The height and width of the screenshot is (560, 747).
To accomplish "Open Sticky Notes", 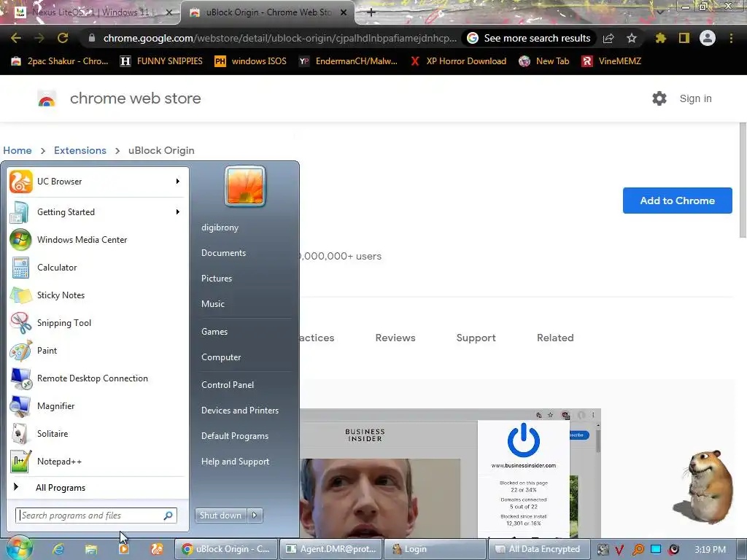I will [x=98, y=295].
